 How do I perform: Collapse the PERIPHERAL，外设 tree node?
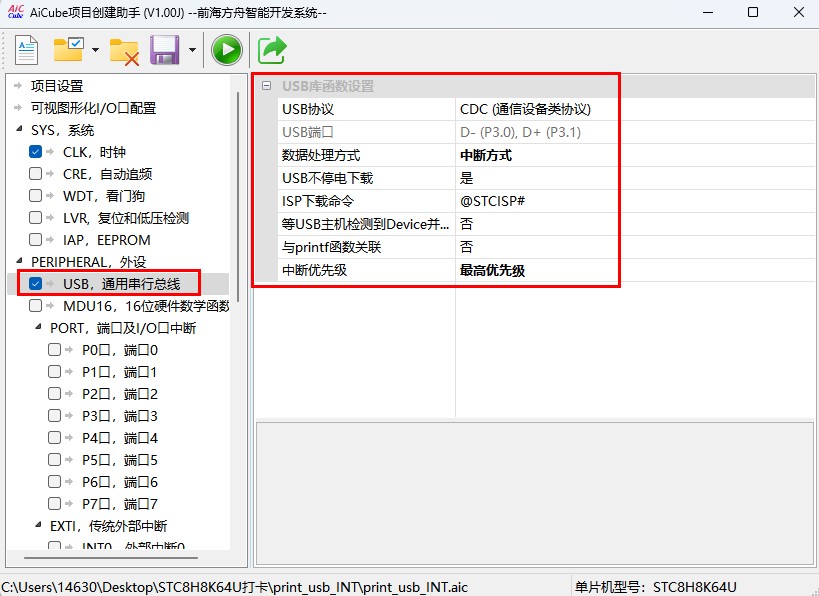point(19,260)
